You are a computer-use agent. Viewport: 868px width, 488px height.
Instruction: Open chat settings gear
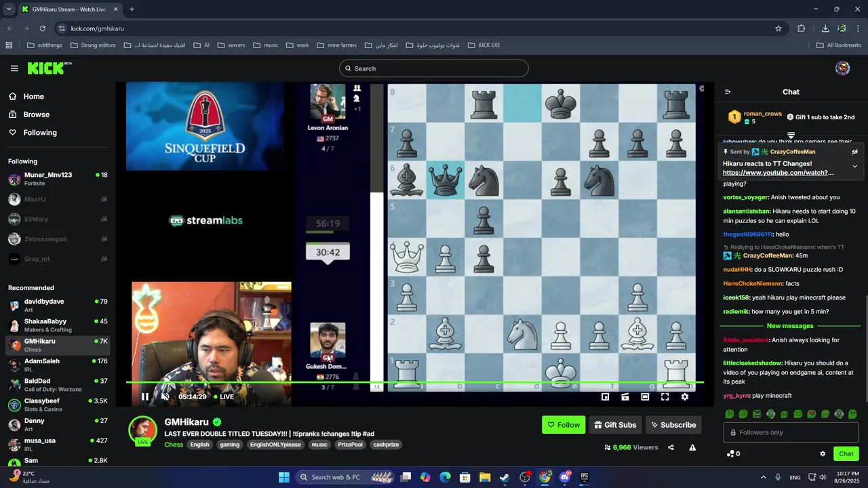pos(823,453)
